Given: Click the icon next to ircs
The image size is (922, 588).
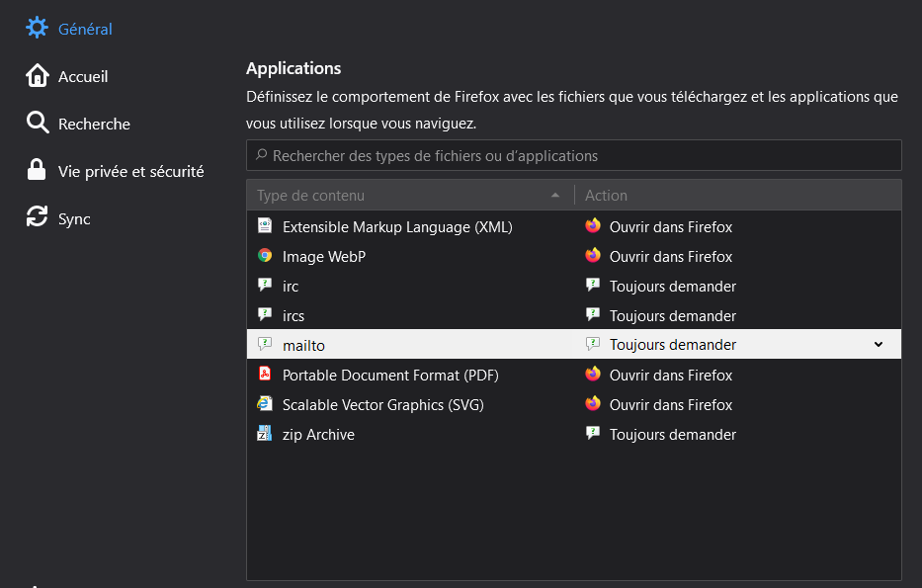Looking at the screenshot, I should [265, 314].
